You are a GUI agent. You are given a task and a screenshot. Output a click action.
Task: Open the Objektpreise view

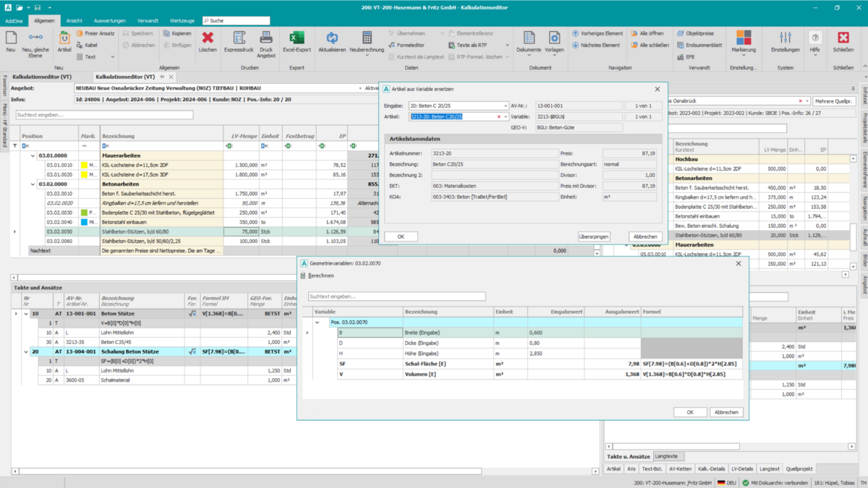(x=699, y=33)
